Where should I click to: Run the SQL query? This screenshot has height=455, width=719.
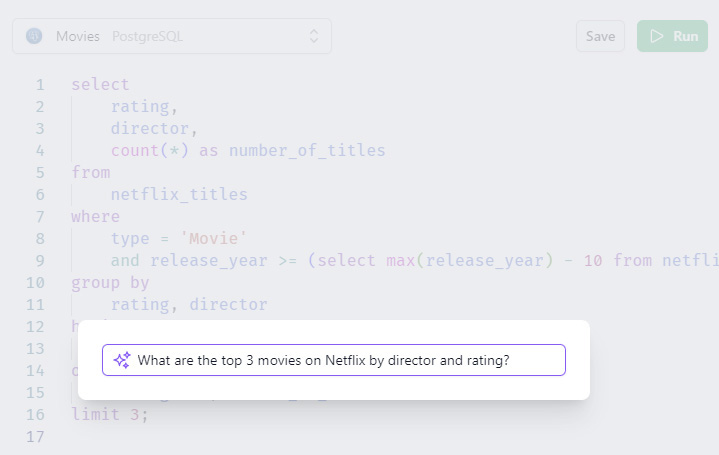pyautogui.click(x=672, y=36)
